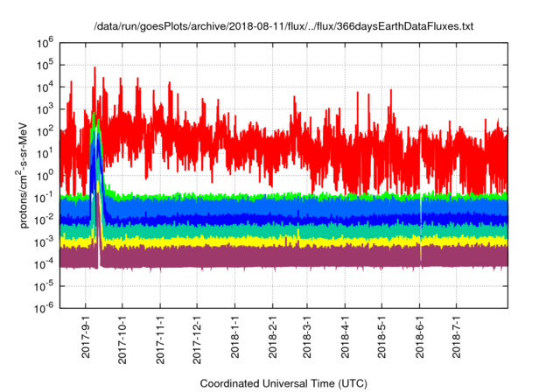Click the 10^4 y-axis tick label

(45, 87)
